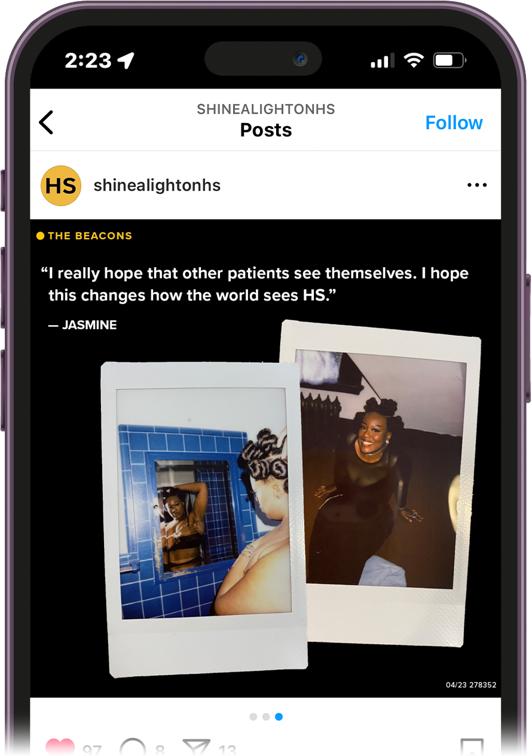Save the post with bookmark icon
The width and height of the screenshot is (532, 756).
472,747
